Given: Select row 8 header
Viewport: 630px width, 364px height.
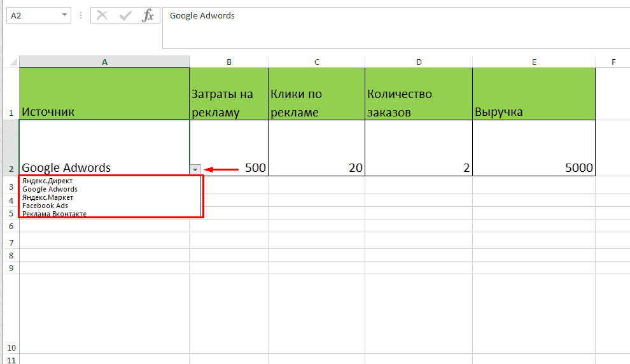Looking at the screenshot, I should [11, 255].
